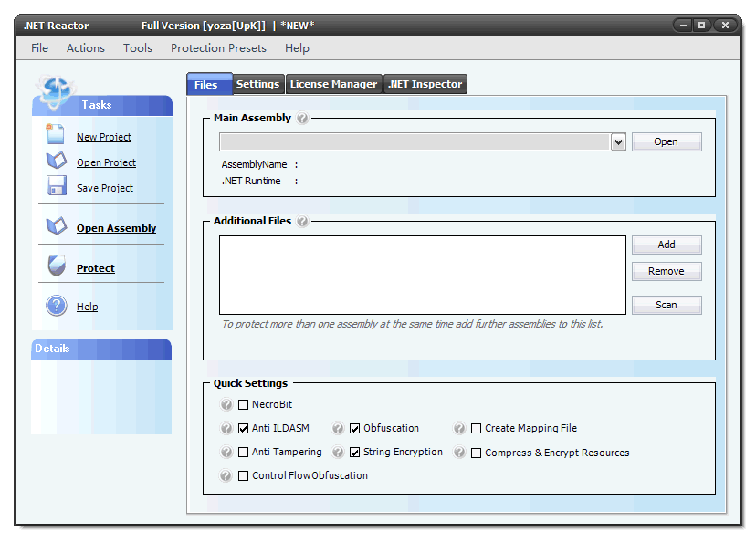Uncheck the Obfuscation checkbox
Screen dimensions: 756x542
[355, 428]
